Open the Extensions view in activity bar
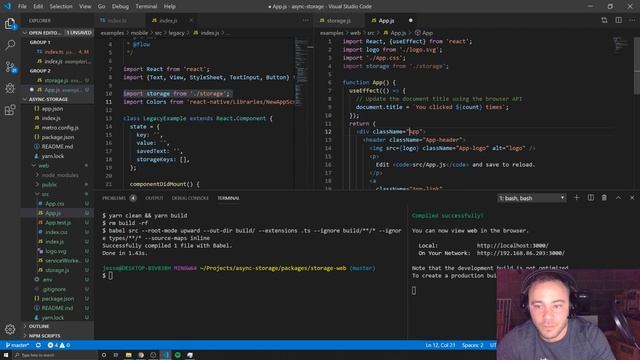The image size is (640, 360). [x=10, y=110]
